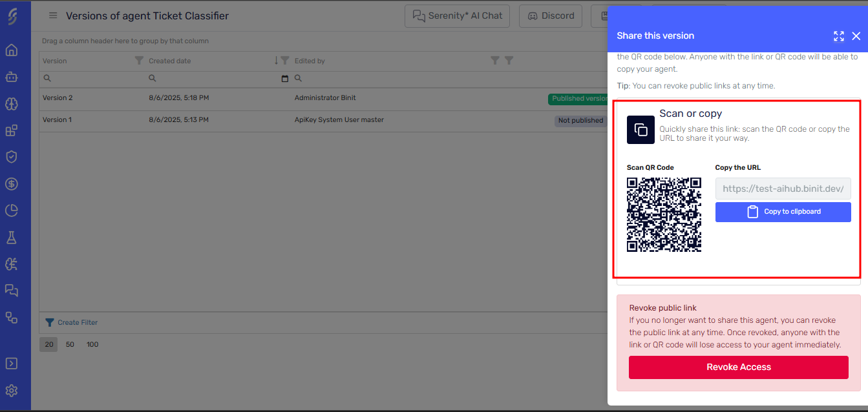Open the Discord button

(551, 16)
